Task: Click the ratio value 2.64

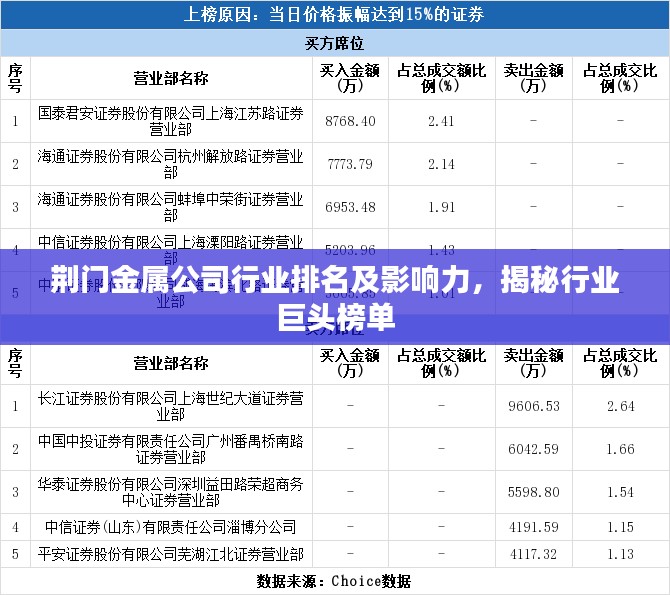Action: tap(620, 406)
